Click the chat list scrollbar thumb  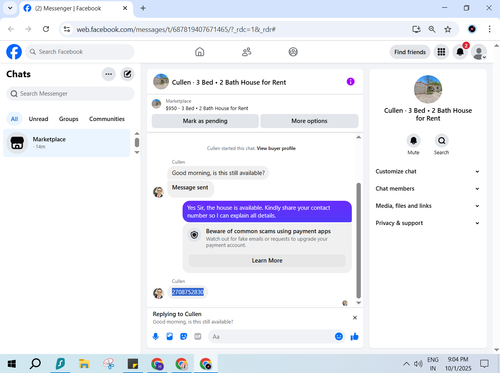137,143
